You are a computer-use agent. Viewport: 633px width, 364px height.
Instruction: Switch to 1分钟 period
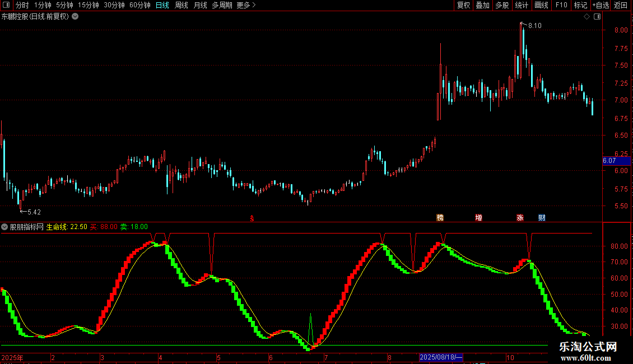43,5
